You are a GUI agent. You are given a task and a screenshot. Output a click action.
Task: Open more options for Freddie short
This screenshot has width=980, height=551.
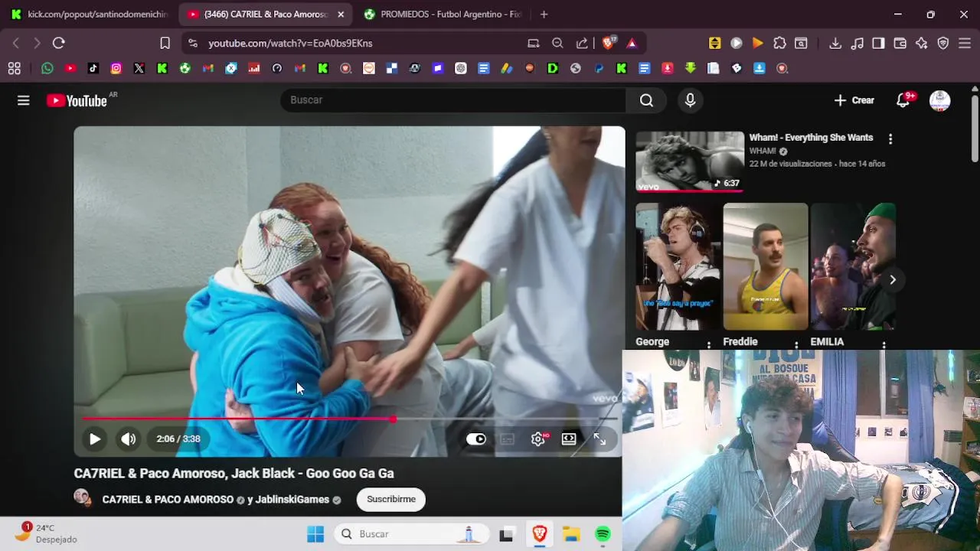tap(796, 344)
